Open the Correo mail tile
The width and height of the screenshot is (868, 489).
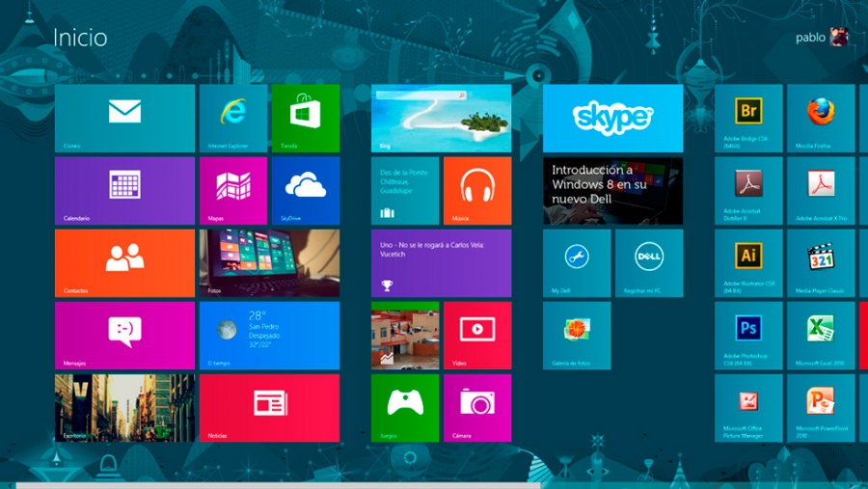(x=124, y=118)
